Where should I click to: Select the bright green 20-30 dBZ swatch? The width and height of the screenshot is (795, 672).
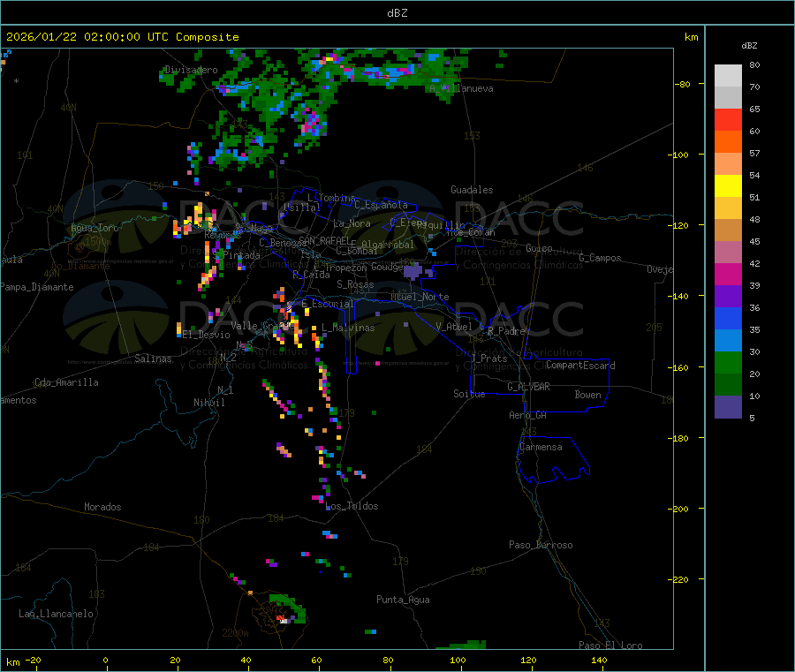[x=728, y=362]
